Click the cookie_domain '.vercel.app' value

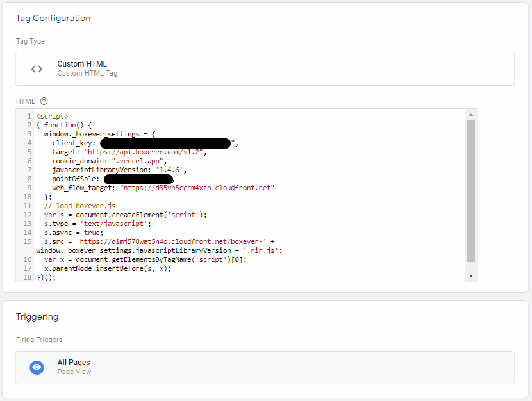(138, 161)
